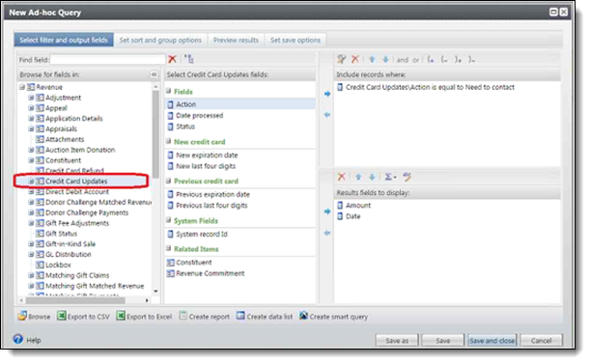Open Set sort and group options tab

coord(160,40)
